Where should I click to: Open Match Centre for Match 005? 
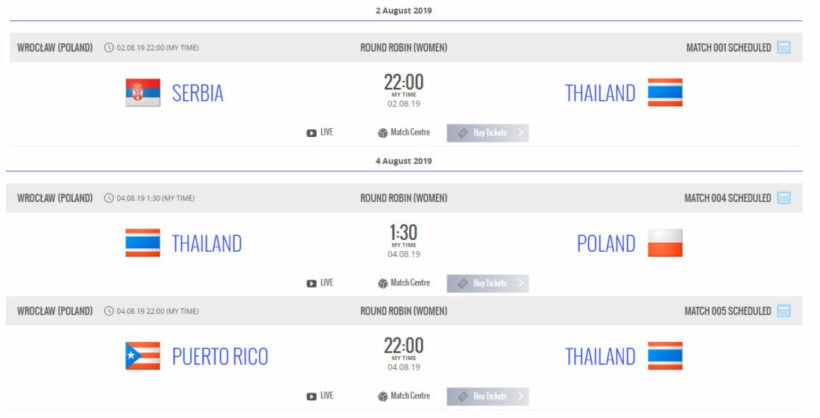(403, 396)
